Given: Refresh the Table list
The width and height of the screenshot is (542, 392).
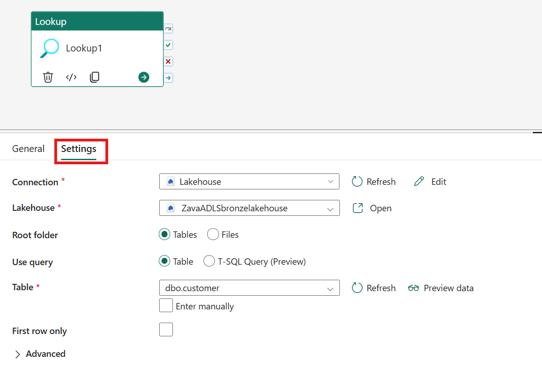Looking at the screenshot, I should [x=373, y=287].
